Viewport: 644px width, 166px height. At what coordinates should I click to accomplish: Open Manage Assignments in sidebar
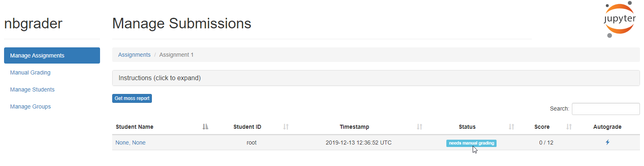click(52, 55)
